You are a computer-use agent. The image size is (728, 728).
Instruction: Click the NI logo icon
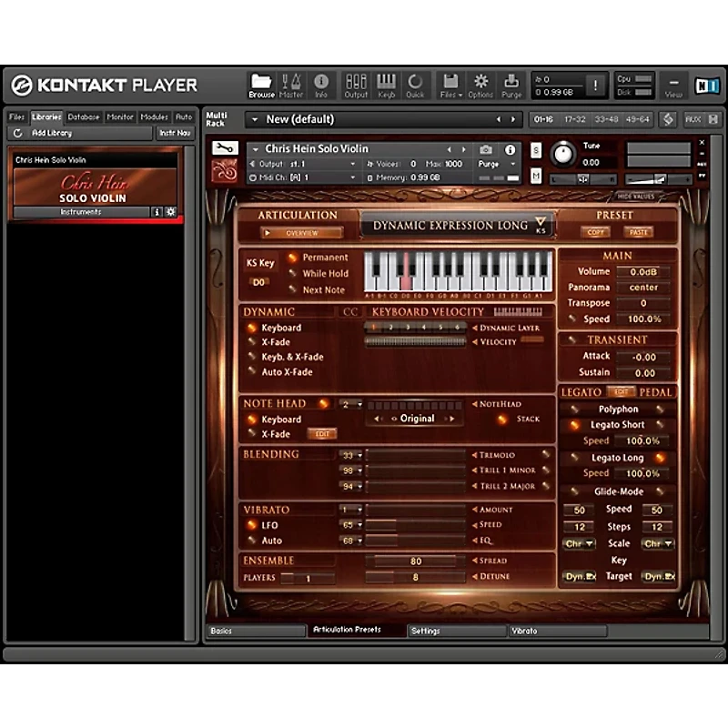click(x=707, y=86)
